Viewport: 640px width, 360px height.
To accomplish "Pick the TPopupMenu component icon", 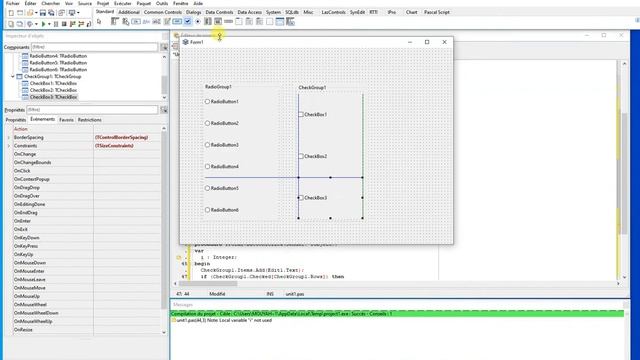I will coord(125,22).
